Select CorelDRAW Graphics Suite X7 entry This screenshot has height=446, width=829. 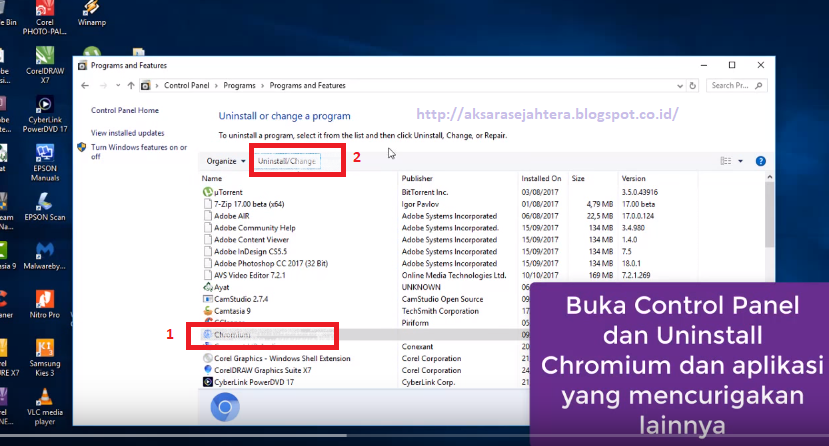pyautogui.click(x=257, y=370)
